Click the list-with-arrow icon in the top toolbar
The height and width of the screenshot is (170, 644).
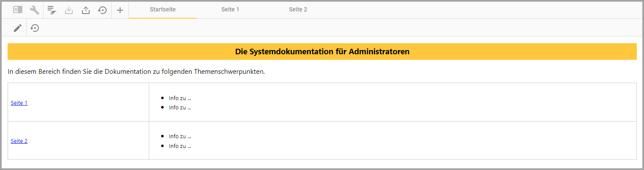52,10
